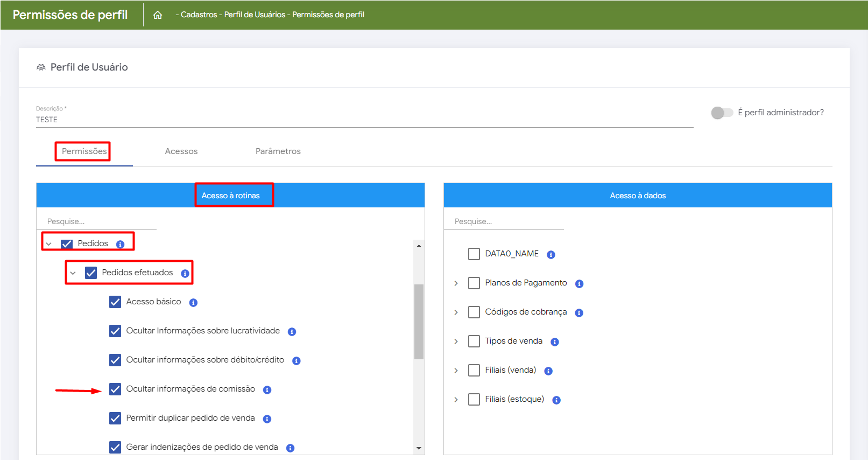The height and width of the screenshot is (460, 868).
Task: Click the home icon in breadcrumb
Action: click(x=158, y=15)
